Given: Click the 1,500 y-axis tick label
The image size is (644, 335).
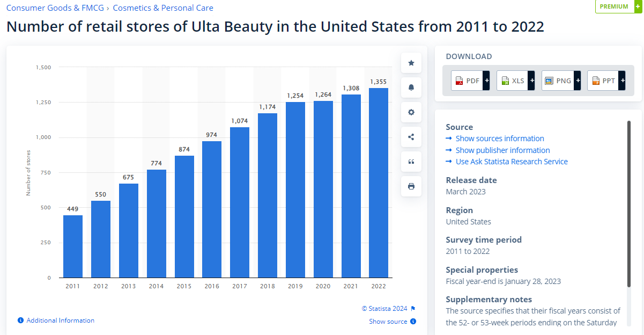Looking at the screenshot, I should (x=43, y=67).
